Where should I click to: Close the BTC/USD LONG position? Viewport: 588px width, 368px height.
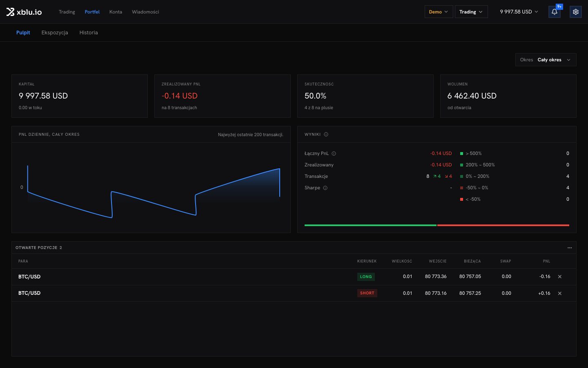tap(560, 277)
